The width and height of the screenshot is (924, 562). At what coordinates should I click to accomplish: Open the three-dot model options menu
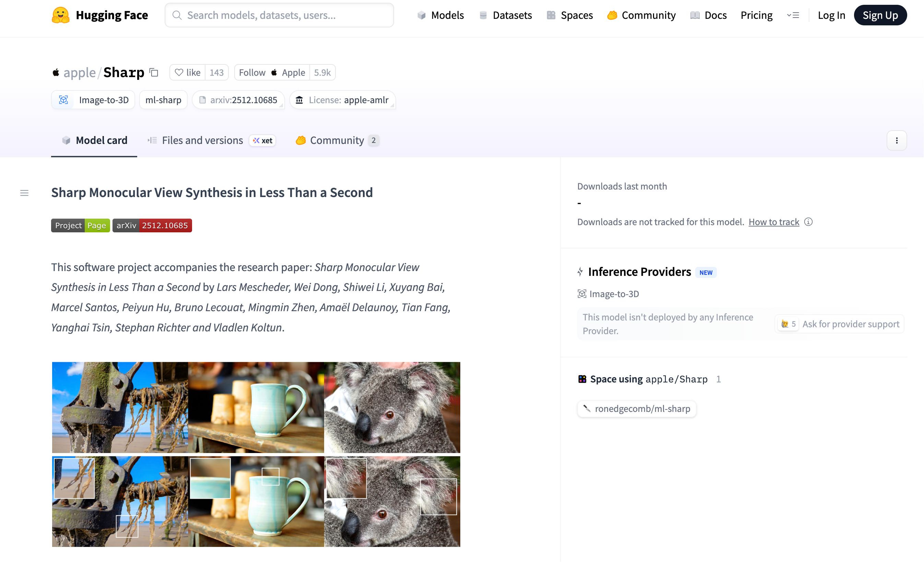897,140
